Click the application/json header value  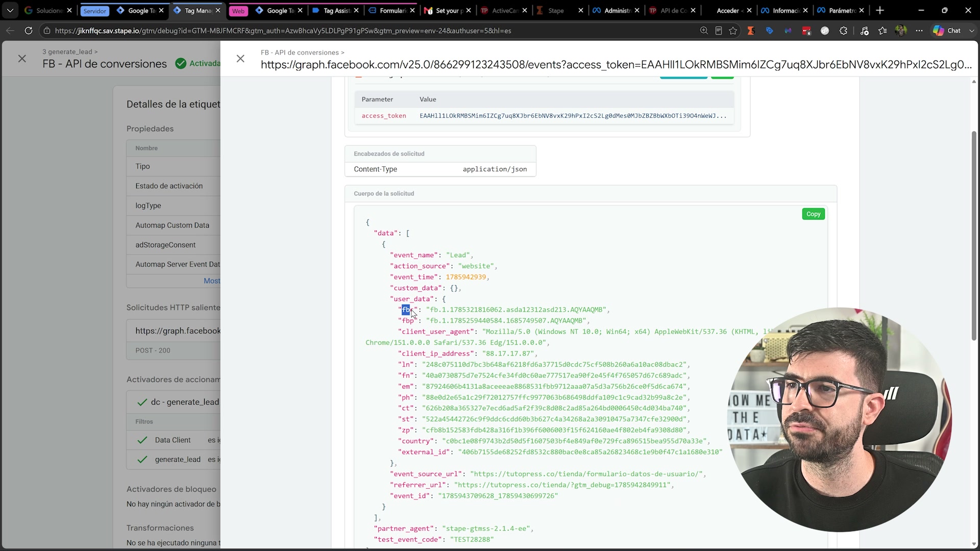pyautogui.click(x=495, y=169)
